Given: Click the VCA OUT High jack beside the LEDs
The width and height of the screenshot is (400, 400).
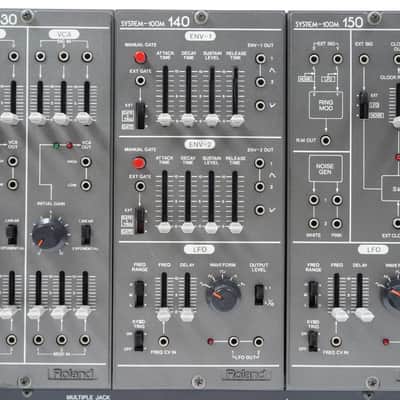Looking at the screenshot, I should (x=86, y=162).
